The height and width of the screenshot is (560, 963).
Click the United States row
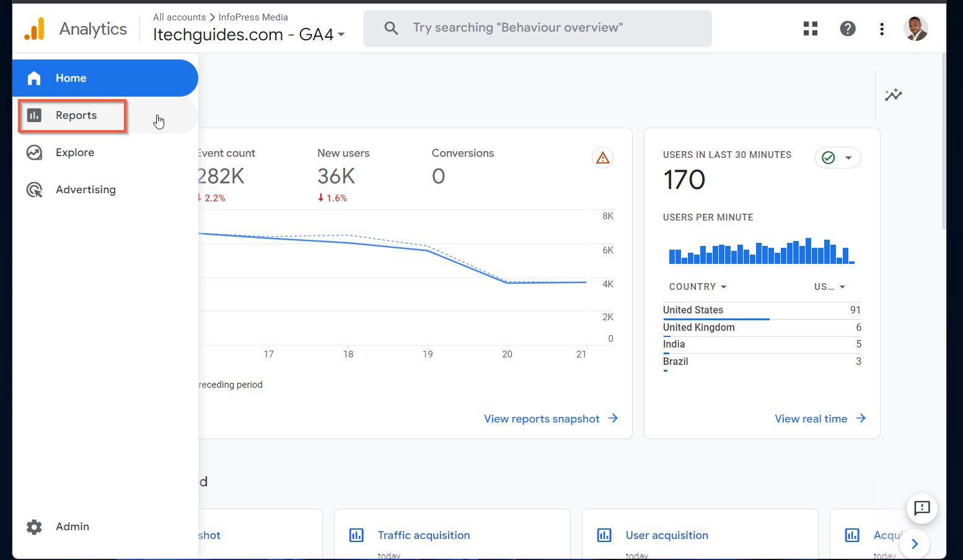coord(762,310)
